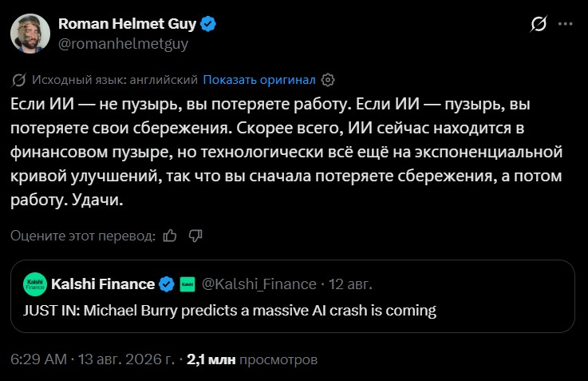
Task: Open translation settings gear icon
Action: click(x=328, y=80)
